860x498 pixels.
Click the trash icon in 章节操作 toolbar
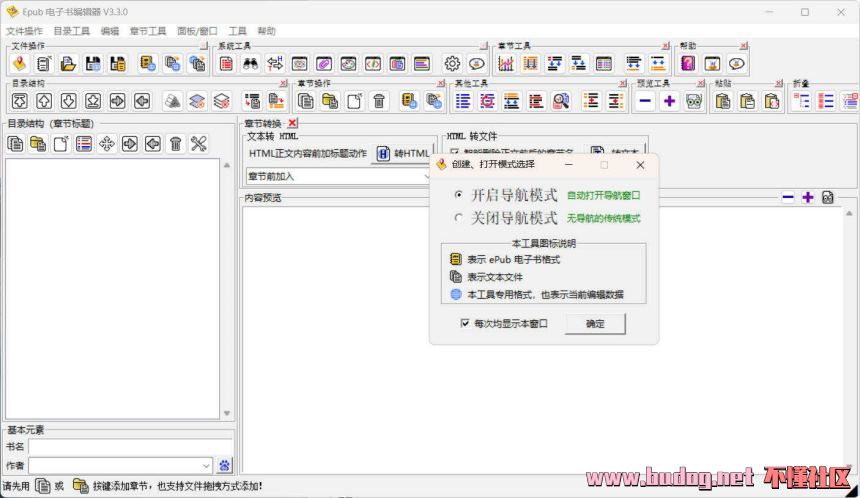[378, 101]
